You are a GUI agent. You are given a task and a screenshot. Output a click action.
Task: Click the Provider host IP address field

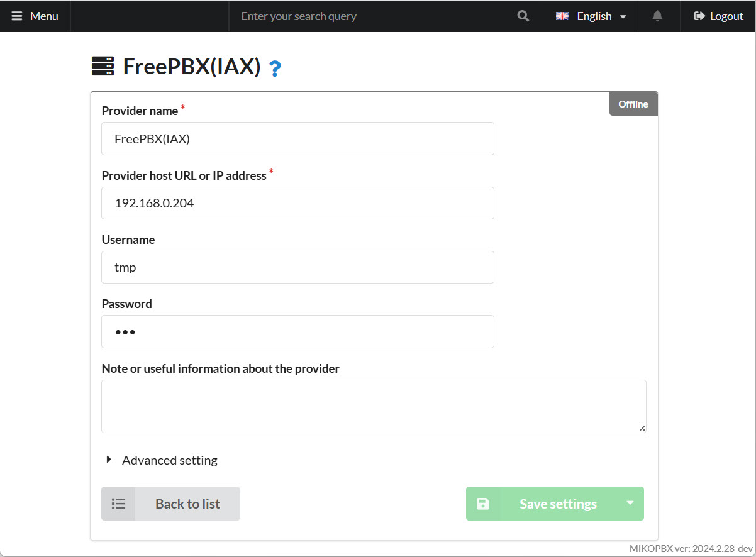pyautogui.click(x=297, y=203)
